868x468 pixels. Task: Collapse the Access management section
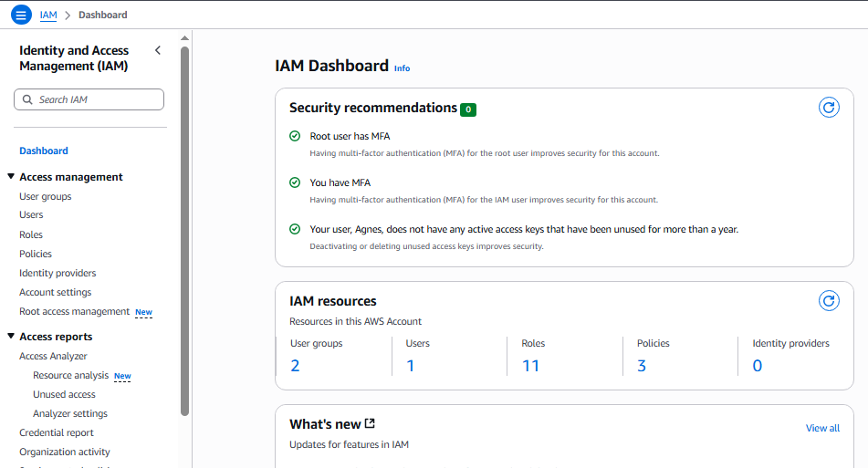click(x=11, y=176)
